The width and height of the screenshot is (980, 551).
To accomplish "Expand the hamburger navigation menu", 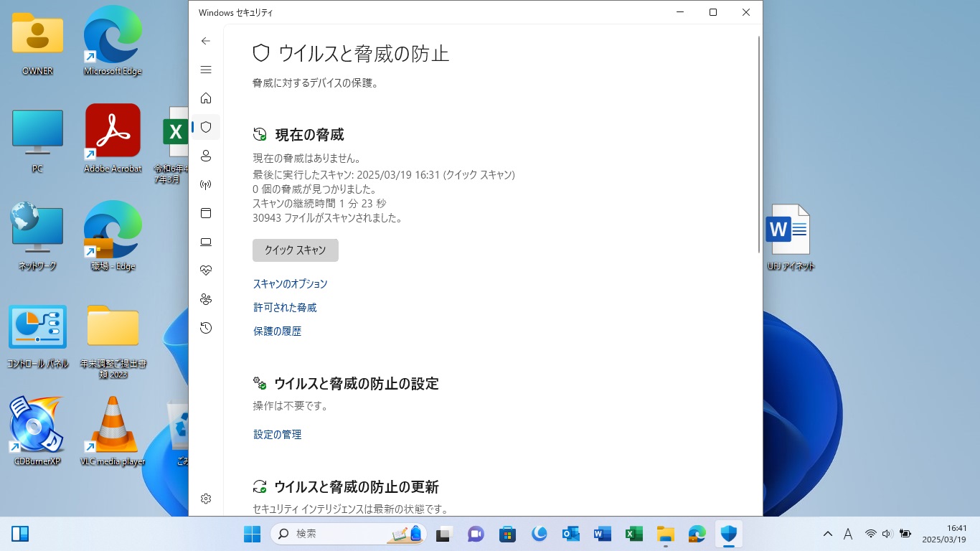I will (x=206, y=70).
